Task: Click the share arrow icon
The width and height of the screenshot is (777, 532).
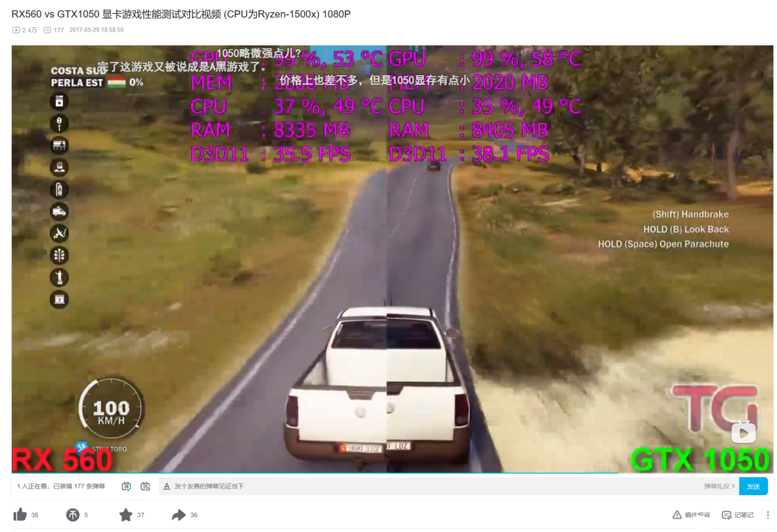Action: (179, 515)
